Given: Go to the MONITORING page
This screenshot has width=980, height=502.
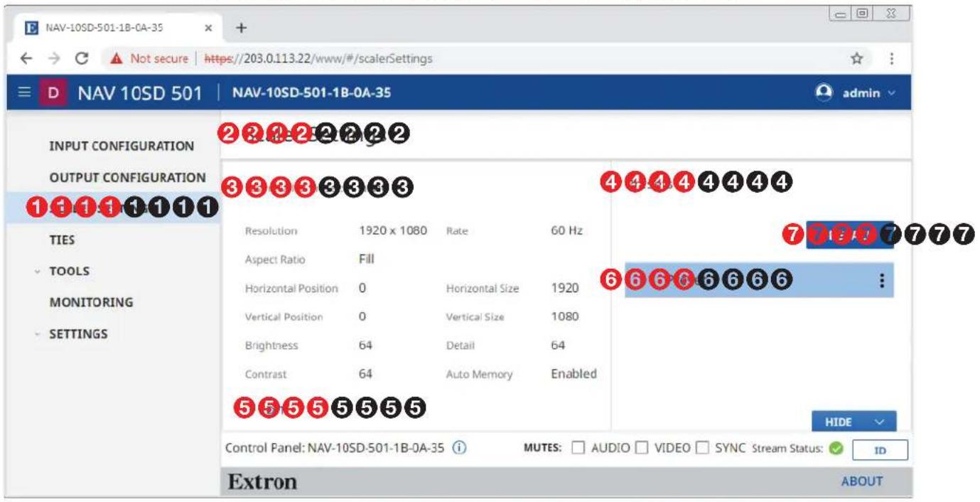Looking at the screenshot, I should pos(91,302).
